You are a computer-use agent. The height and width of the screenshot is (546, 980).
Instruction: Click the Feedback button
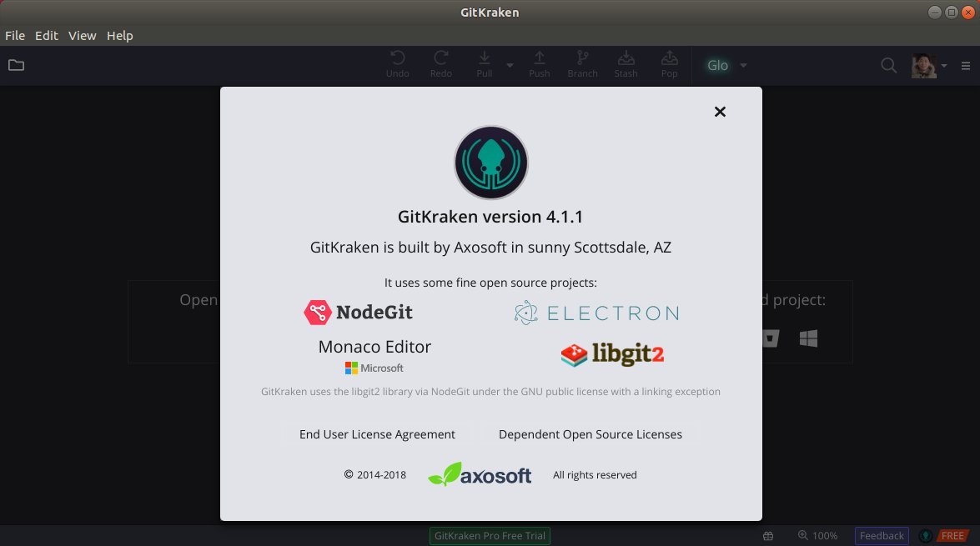882,535
